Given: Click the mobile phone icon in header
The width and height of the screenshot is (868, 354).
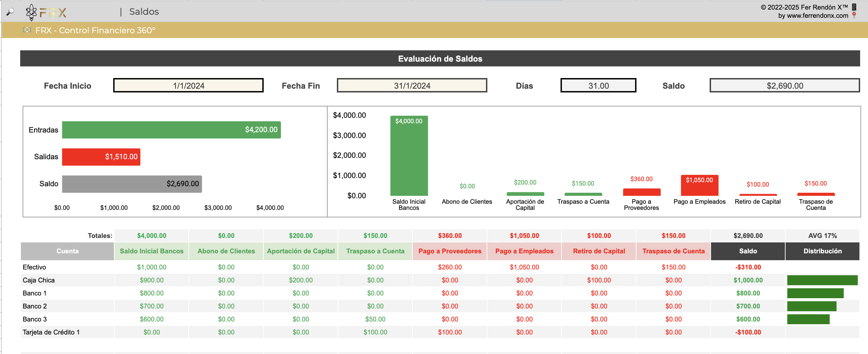Looking at the screenshot, I should click(x=854, y=7).
